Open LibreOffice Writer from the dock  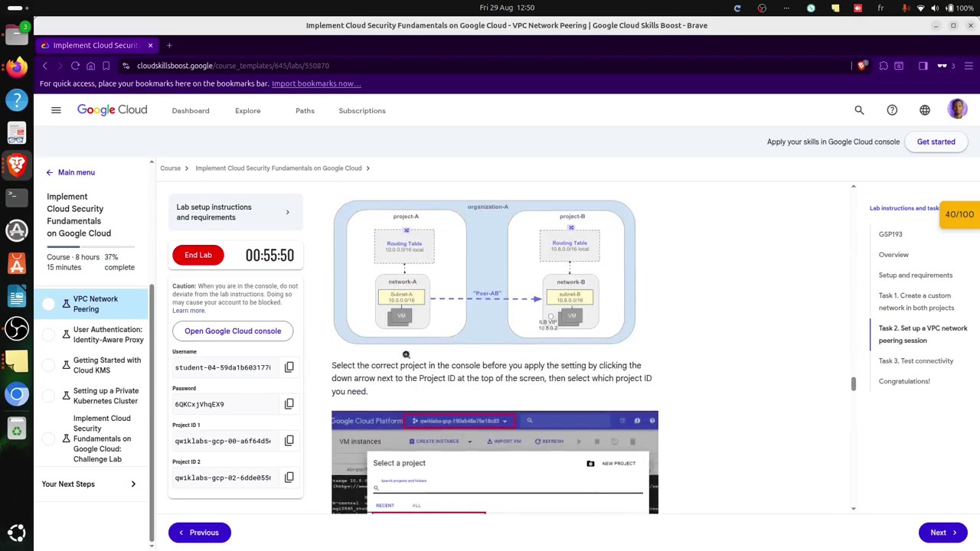tap(16, 296)
